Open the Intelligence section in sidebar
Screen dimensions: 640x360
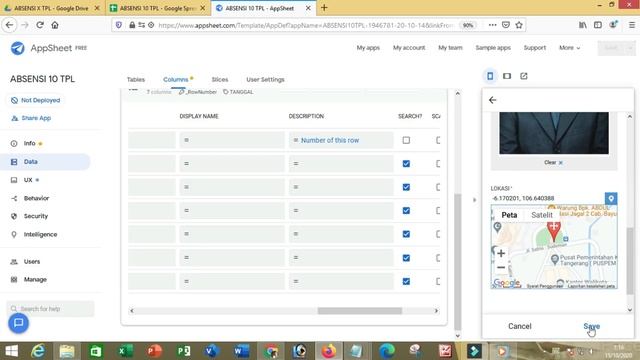coord(40,235)
